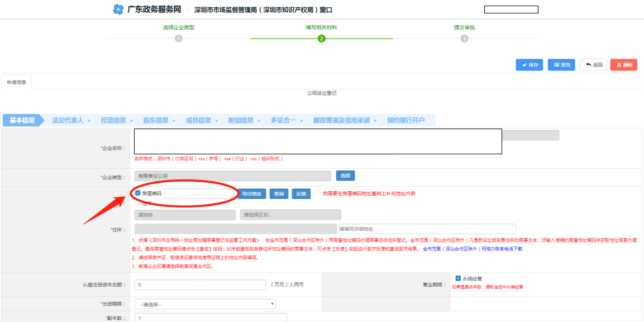
Task: Click the back-arrow icon on 返回 button
Action: pyautogui.click(x=588, y=65)
